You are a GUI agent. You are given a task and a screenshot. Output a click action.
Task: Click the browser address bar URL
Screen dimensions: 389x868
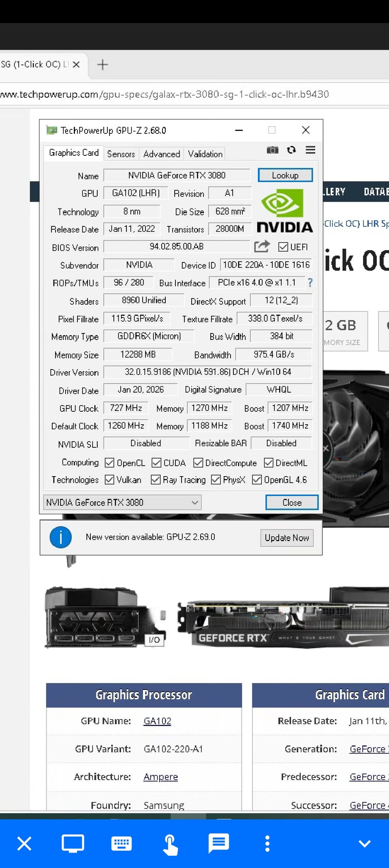coord(164,95)
